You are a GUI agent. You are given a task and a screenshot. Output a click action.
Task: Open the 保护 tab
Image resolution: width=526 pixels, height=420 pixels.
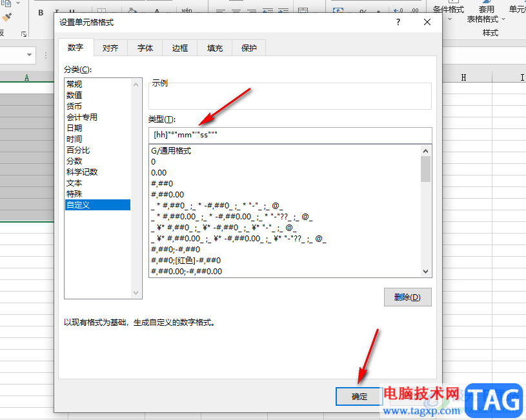248,48
